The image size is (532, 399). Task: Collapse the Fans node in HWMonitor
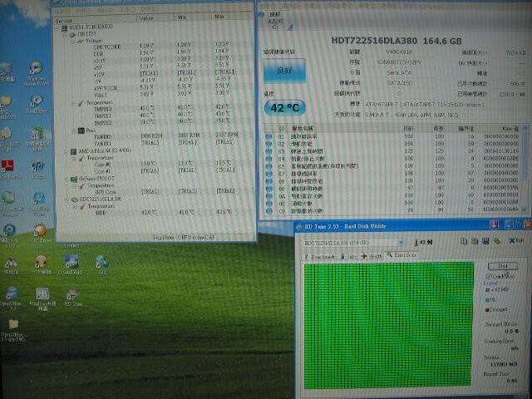click(73, 131)
